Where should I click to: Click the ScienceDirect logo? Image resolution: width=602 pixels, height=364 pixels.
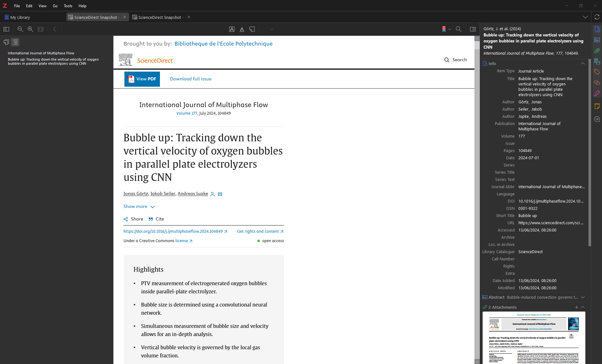(x=146, y=60)
